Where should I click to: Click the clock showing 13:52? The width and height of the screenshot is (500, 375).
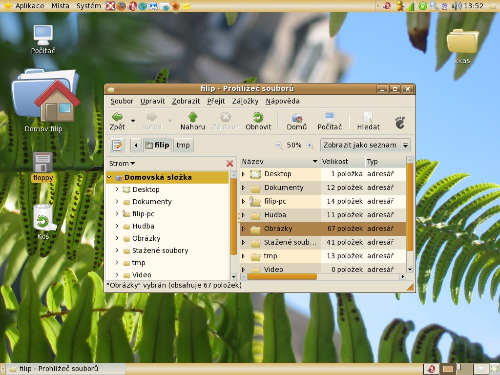473,6
